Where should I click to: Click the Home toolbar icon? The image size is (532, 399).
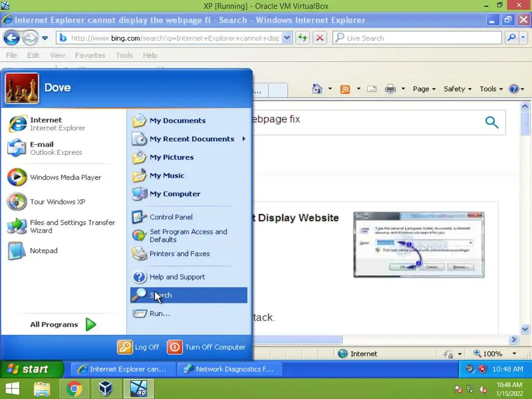pos(317,89)
